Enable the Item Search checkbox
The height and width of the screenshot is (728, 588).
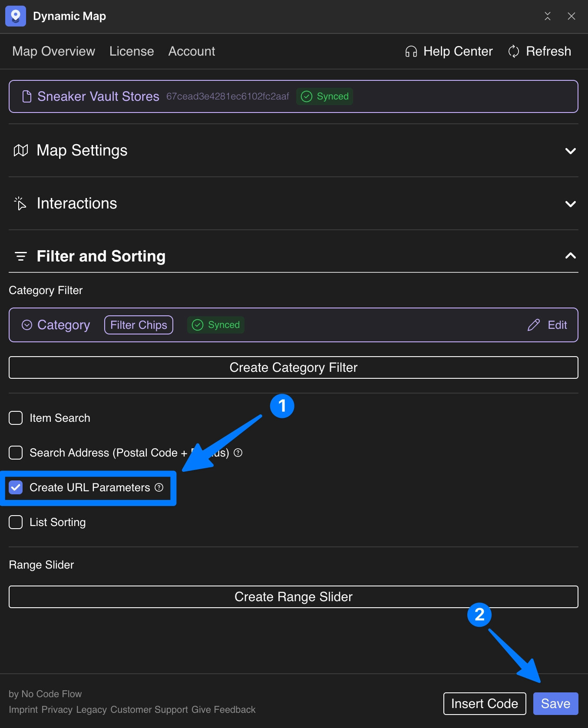[x=16, y=418]
